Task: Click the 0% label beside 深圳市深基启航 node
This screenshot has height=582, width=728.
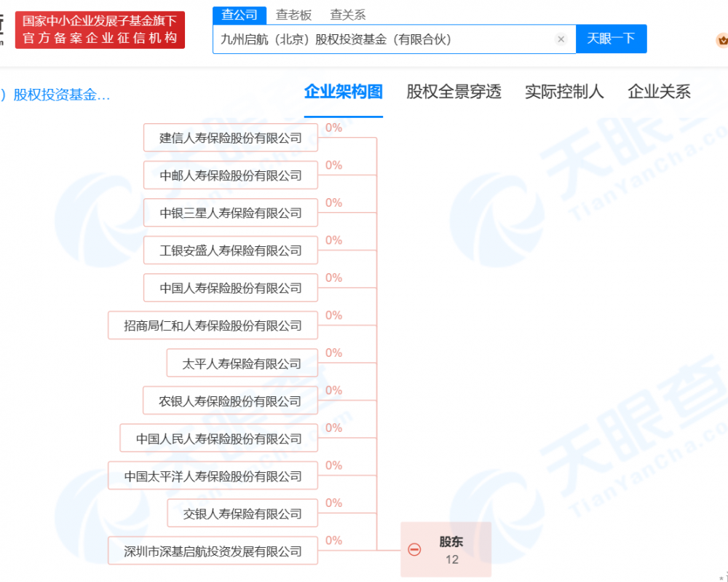Action: 334,540
